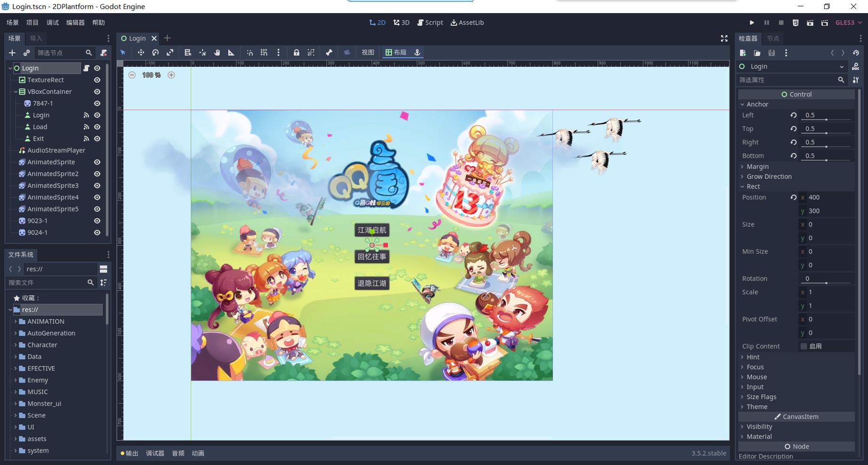Image resolution: width=868 pixels, height=465 pixels.
Task: Click the inspector Save resource disk icon
Action: pos(771,53)
